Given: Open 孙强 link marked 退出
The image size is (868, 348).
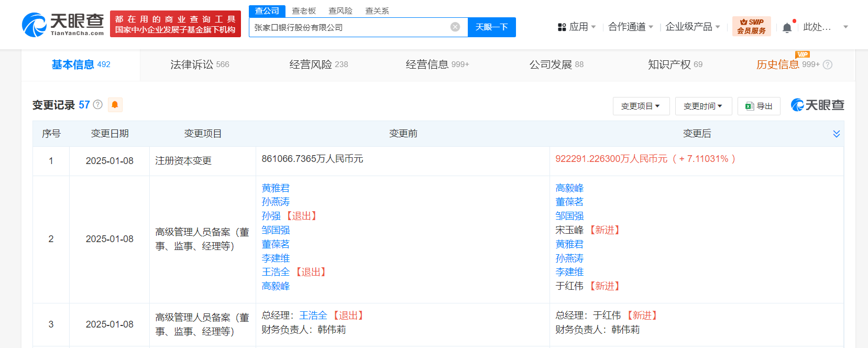Looking at the screenshot, I should tap(271, 216).
